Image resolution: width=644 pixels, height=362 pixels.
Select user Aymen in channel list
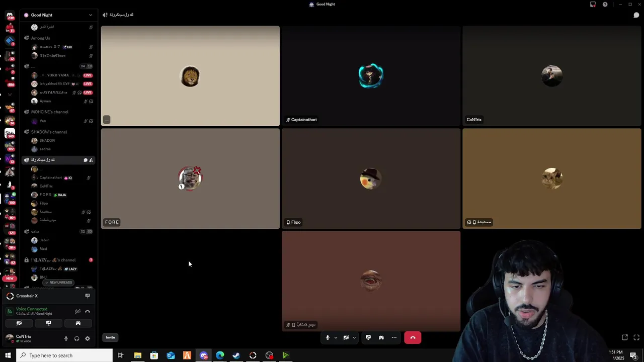45,101
